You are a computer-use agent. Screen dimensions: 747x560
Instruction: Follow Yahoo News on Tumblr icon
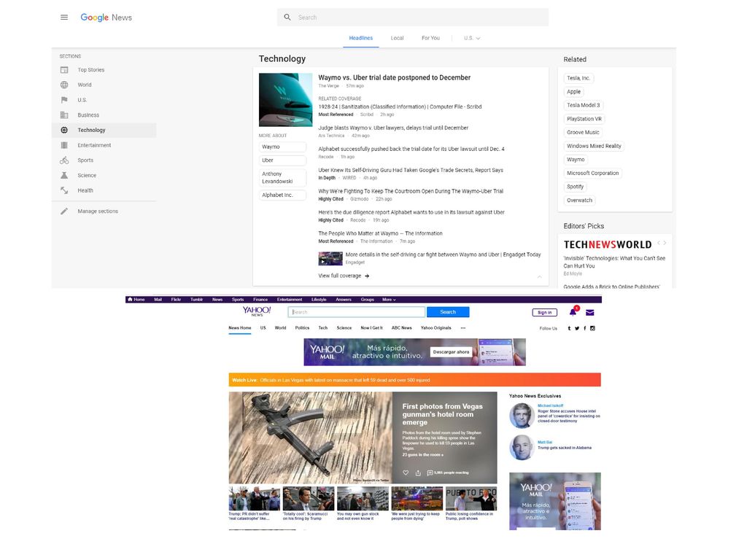[x=569, y=328]
